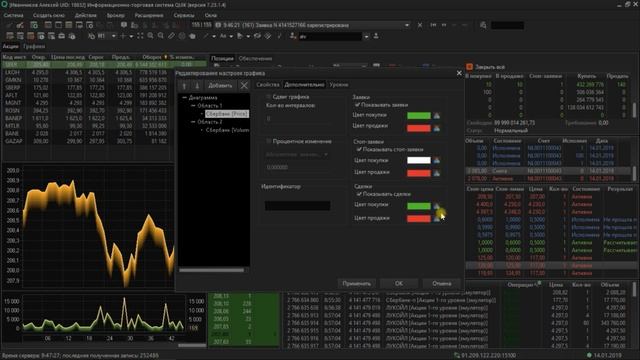Uncheck Показывать стоп-заявки
This screenshot has height=360, width=640.
(359, 149)
